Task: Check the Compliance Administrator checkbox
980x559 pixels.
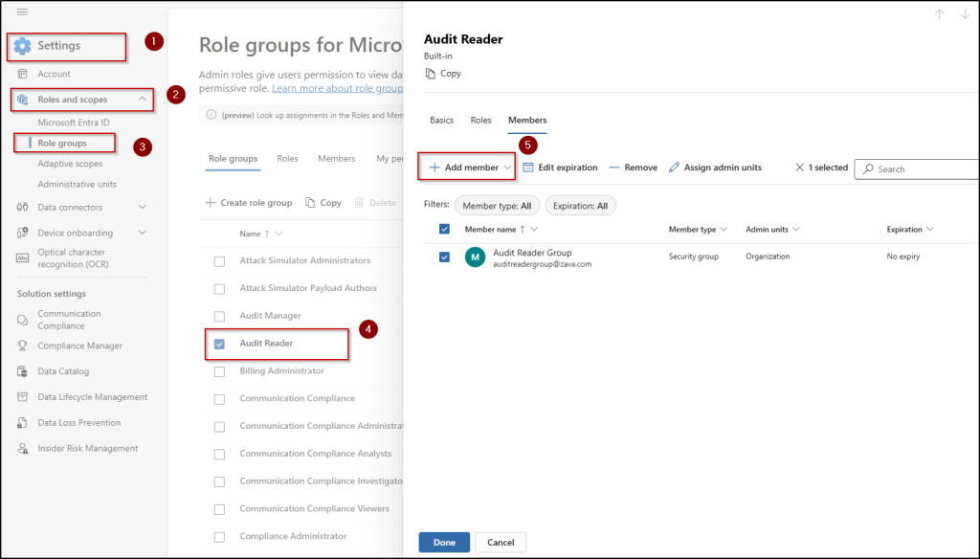Action: click(219, 537)
